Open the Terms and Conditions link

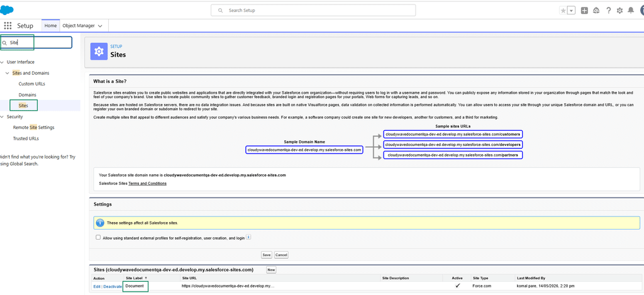point(147,184)
